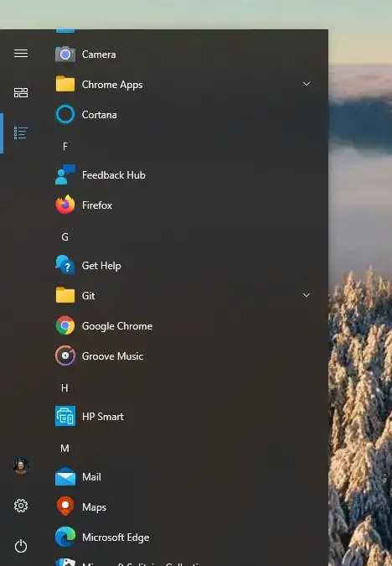Click the H section letter header
This screenshot has height=566, width=392.
(x=64, y=387)
